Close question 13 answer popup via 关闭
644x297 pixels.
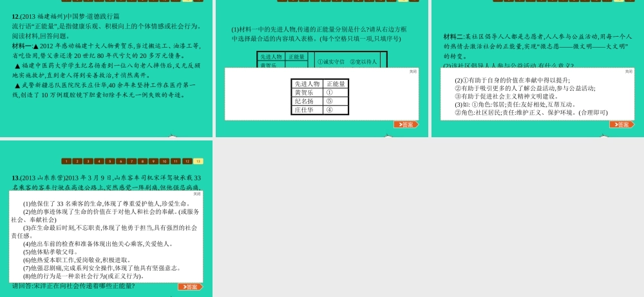click(198, 194)
